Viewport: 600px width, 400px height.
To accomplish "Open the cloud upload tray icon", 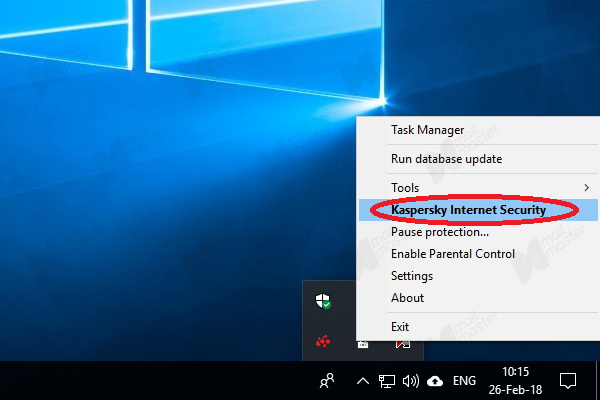I will click(435, 381).
